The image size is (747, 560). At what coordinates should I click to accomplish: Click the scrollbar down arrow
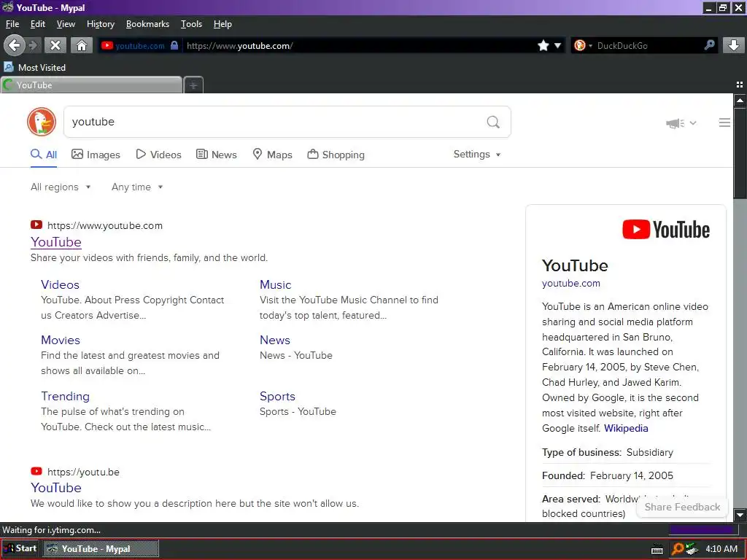(x=740, y=515)
